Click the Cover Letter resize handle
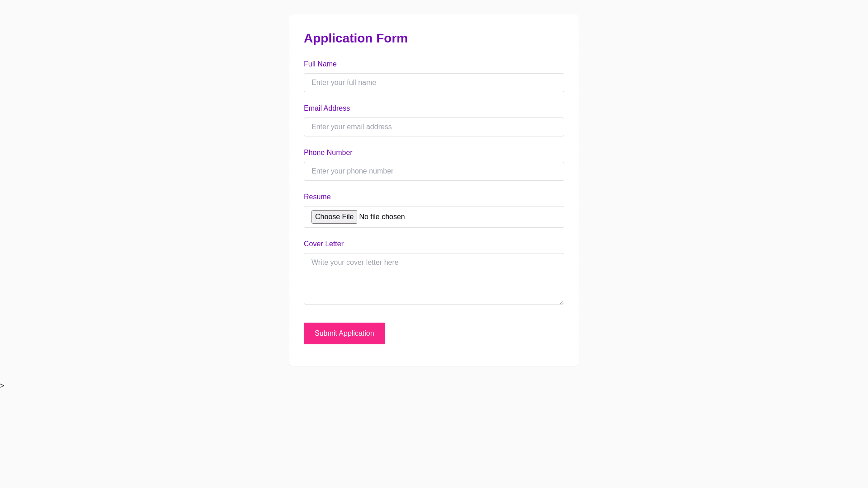This screenshot has height=488, width=868. pos(561,302)
